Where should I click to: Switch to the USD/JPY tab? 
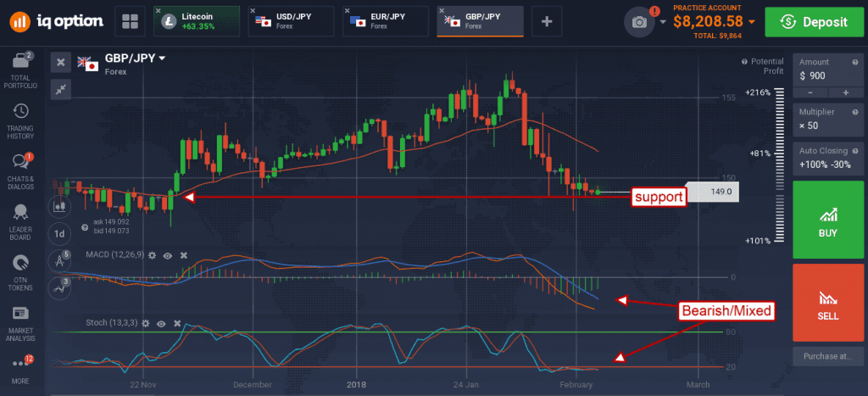tap(292, 21)
